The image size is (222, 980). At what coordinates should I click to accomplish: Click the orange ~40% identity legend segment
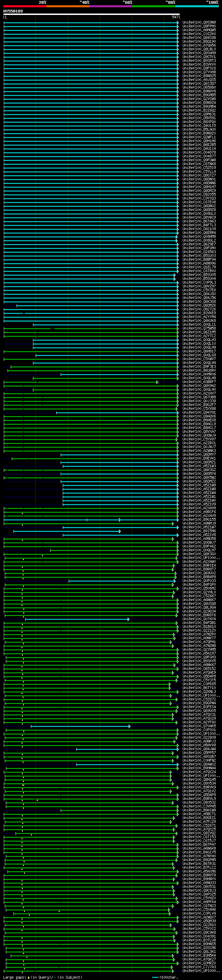[x=68, y=6]
